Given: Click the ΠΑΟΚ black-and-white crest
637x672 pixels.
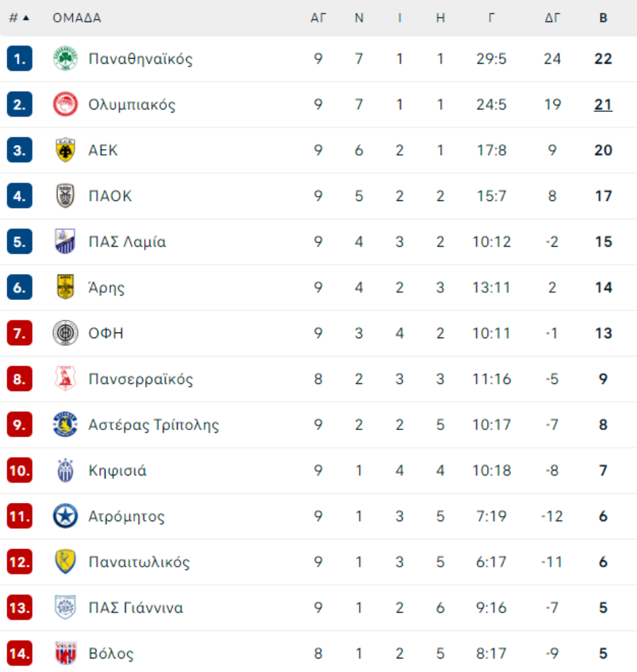Looking at the screenshot, I should (65, 196).
